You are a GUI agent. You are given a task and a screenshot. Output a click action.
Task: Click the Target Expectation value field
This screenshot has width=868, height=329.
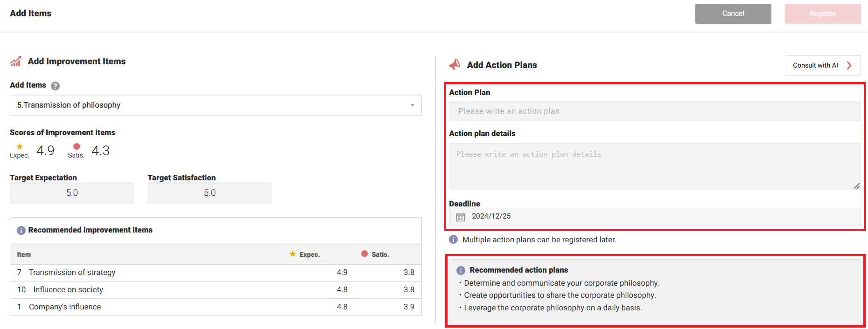click(x=72, y=193)
